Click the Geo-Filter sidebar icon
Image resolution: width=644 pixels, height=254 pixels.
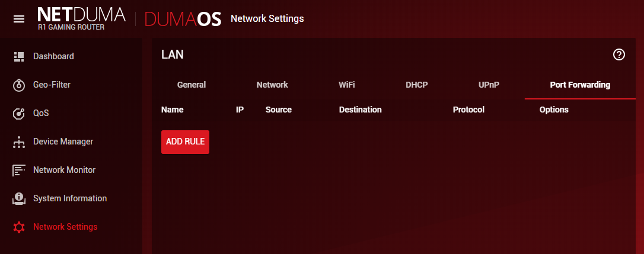(x=18, y=85)
